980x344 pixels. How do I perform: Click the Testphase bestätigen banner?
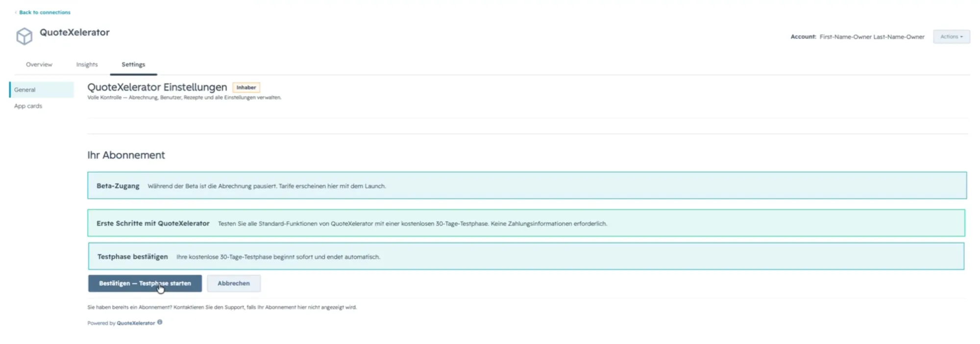526,256
